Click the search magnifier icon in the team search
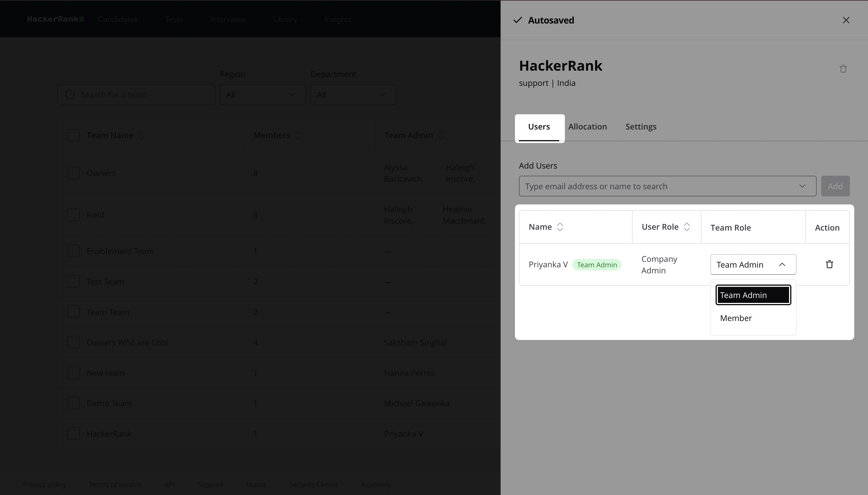The image size is (868, 495). tap(70, 95)
